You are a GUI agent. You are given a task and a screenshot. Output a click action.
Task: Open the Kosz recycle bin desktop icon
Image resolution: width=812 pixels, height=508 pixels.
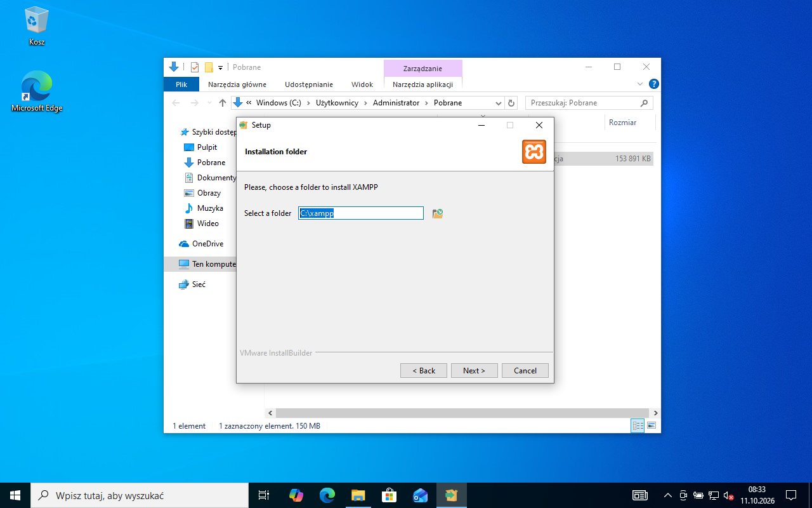click(37, 27)
